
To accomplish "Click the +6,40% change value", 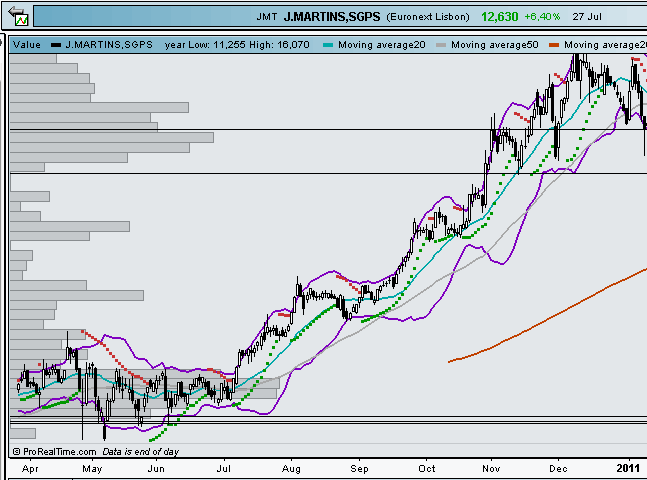I will pyautogui.click(x=542, y=17).
